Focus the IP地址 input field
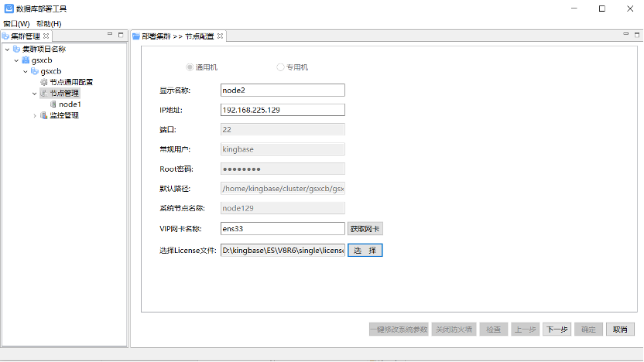Screen dimensions: 644x362 (x=283, y=110)
